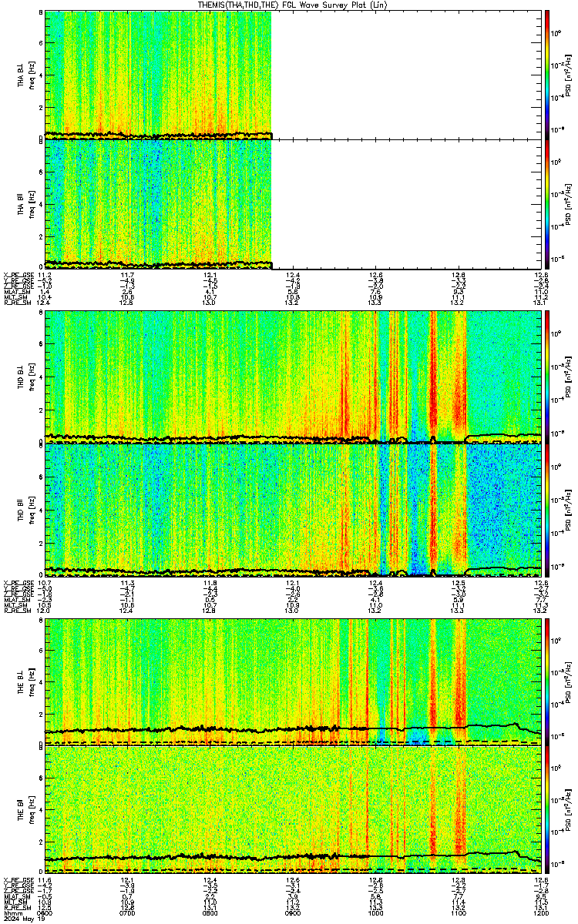This screenshot has width=578, height=924.
Task: Click the THD B-parallel spectrogram panel
Action: (x=294, y=510)
